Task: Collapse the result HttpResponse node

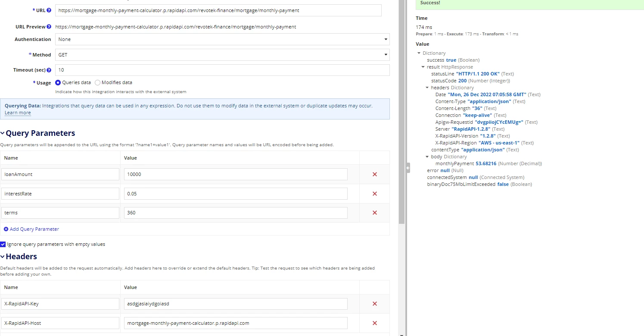Action: [423, 67]
